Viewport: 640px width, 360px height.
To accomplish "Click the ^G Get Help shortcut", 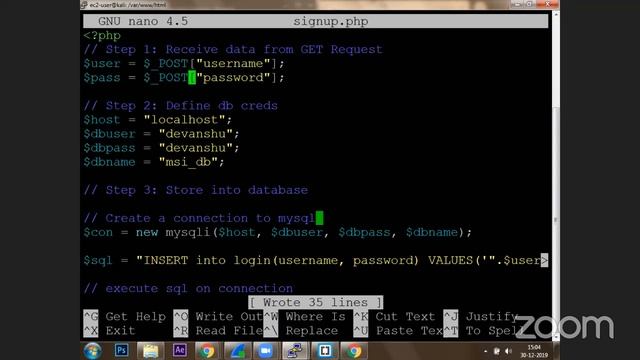I will point(124,316).
